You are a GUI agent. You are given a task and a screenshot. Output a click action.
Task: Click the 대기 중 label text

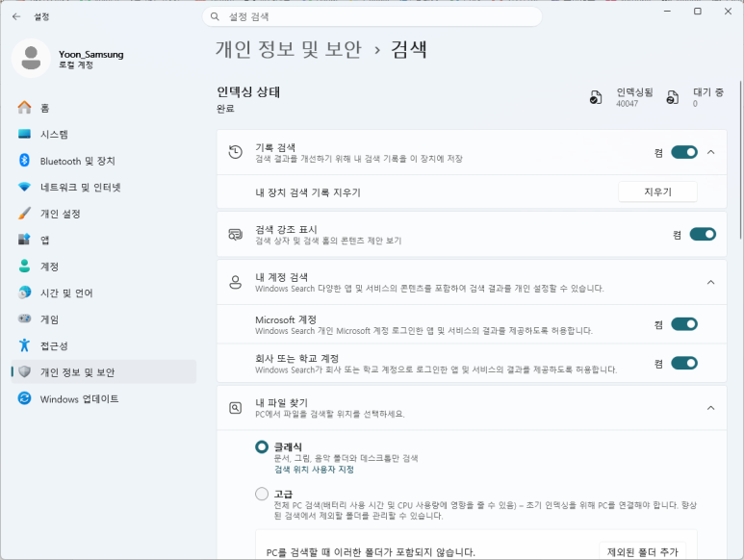click(x=708, y=92)
